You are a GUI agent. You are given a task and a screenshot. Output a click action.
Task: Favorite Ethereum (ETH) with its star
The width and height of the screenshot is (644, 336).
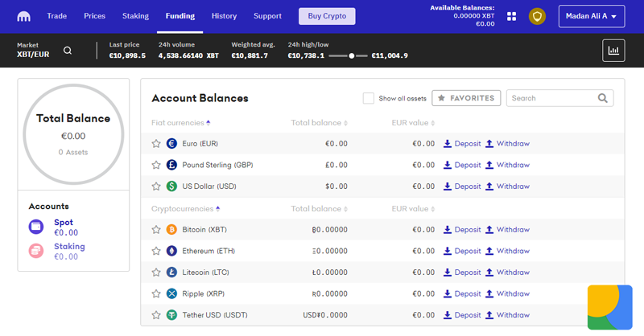[x=156, y=251]
